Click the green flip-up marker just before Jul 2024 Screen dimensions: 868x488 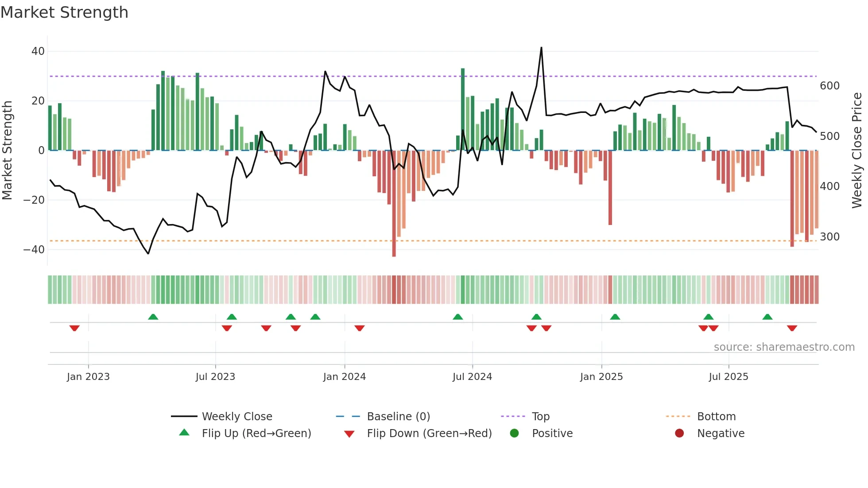click(457, 317)
